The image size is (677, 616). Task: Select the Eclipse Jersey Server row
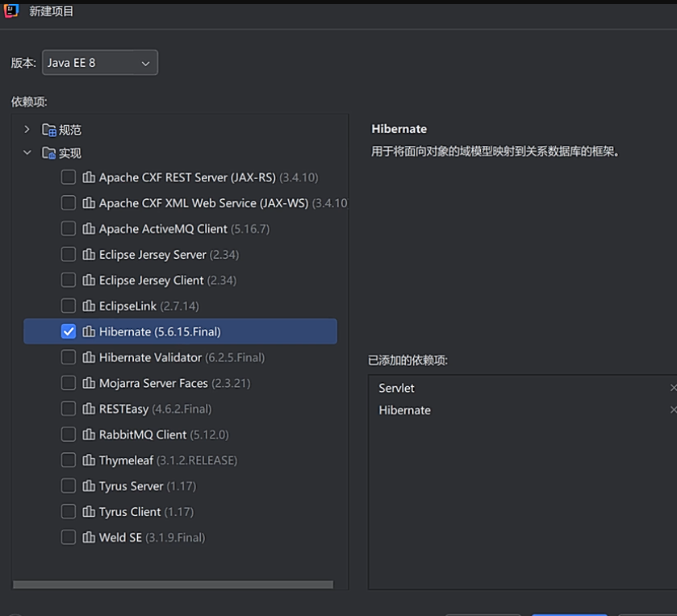(180, 255)
